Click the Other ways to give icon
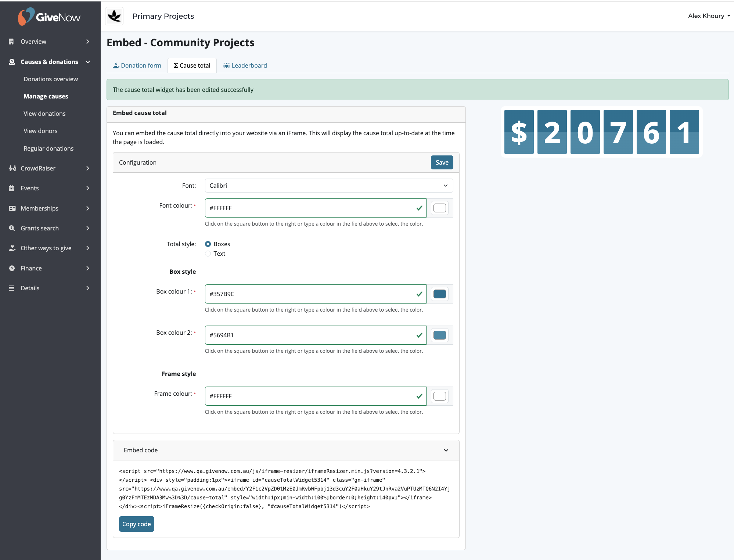This screenshot has height=560, width=734. (x=12, y=248)
